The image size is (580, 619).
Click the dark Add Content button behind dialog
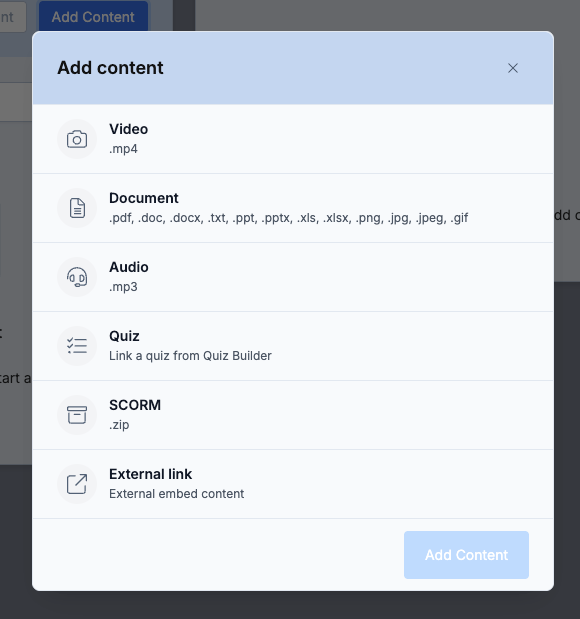[x=93, y=17]
